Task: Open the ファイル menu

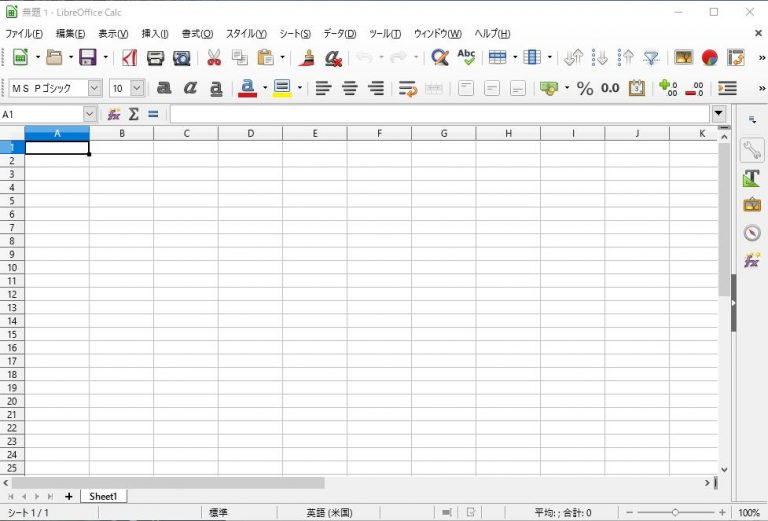Action: click(x=24, y=34)
